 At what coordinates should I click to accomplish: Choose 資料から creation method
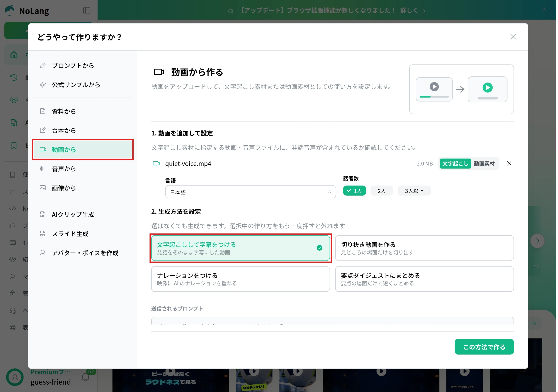point(83,111)
